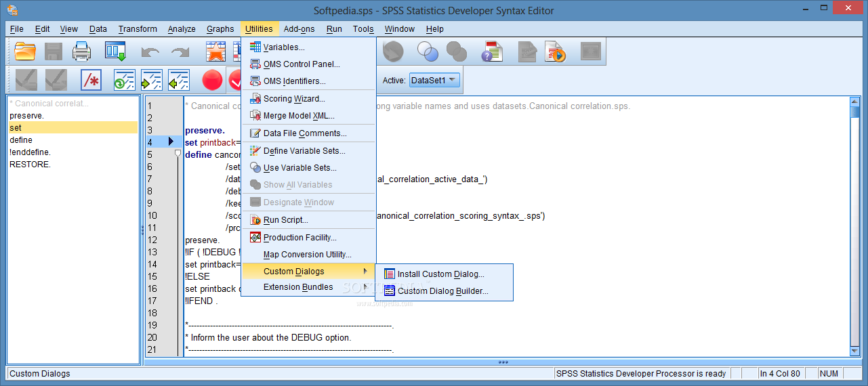
Task: Choose Install Custom Dialog... submenu entry
Action: 444,274
